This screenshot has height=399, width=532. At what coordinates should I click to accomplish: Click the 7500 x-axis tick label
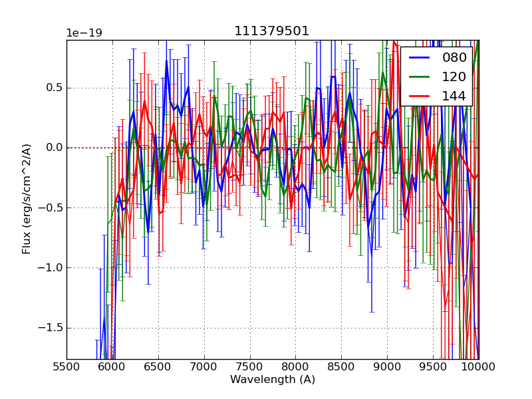pos(250,365)
